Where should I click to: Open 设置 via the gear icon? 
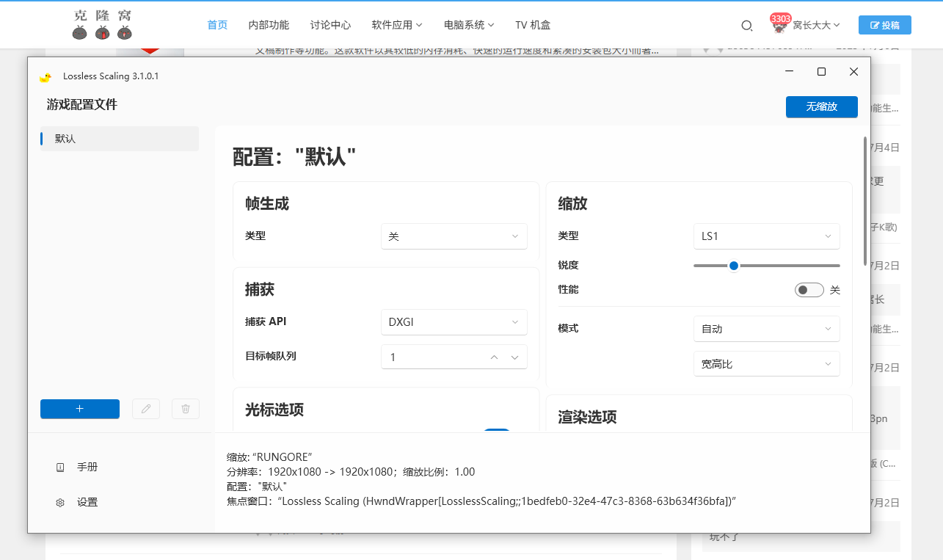(x=60, y=503)
